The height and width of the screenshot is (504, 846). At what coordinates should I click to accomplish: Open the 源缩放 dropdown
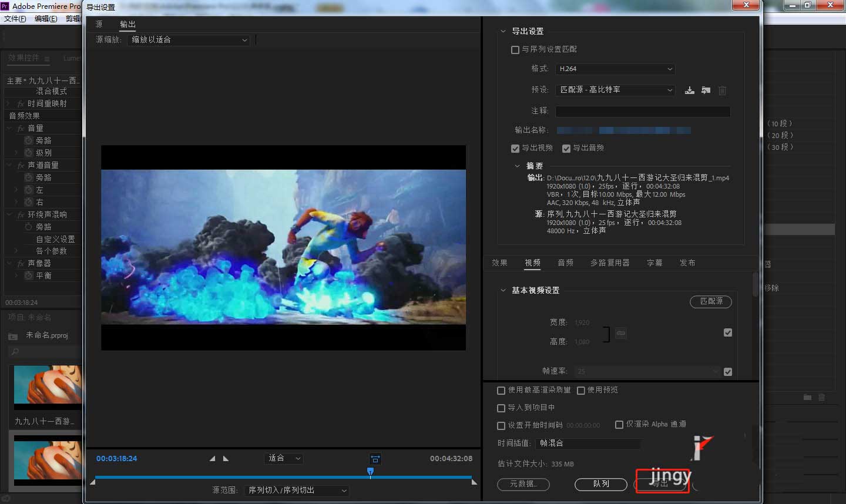[x=189, y=40]
